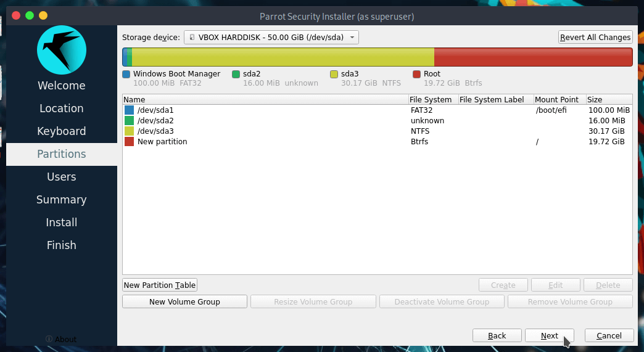Click the About info icon
The width and height of the screenshot is (644, 352).
point(49,339)
